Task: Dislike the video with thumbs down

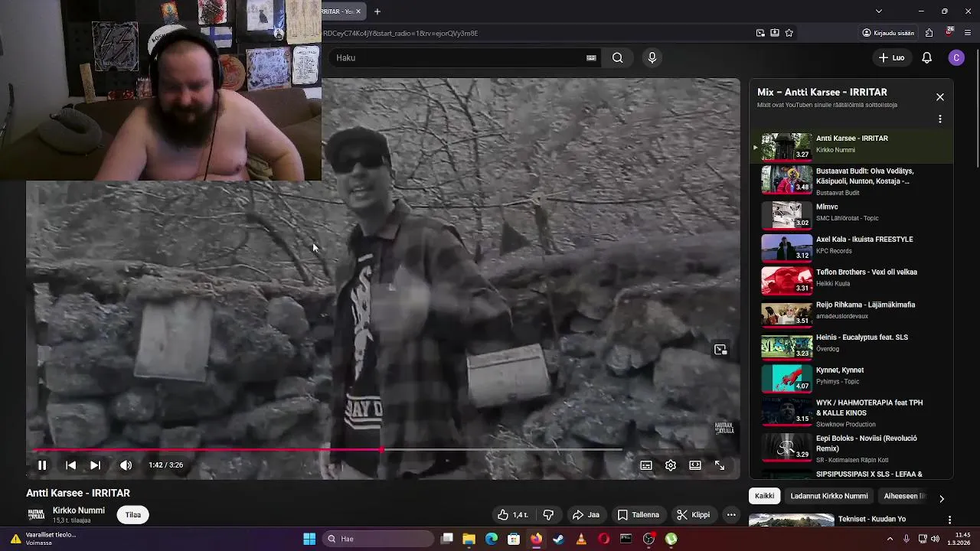Action: click(548, 515)
